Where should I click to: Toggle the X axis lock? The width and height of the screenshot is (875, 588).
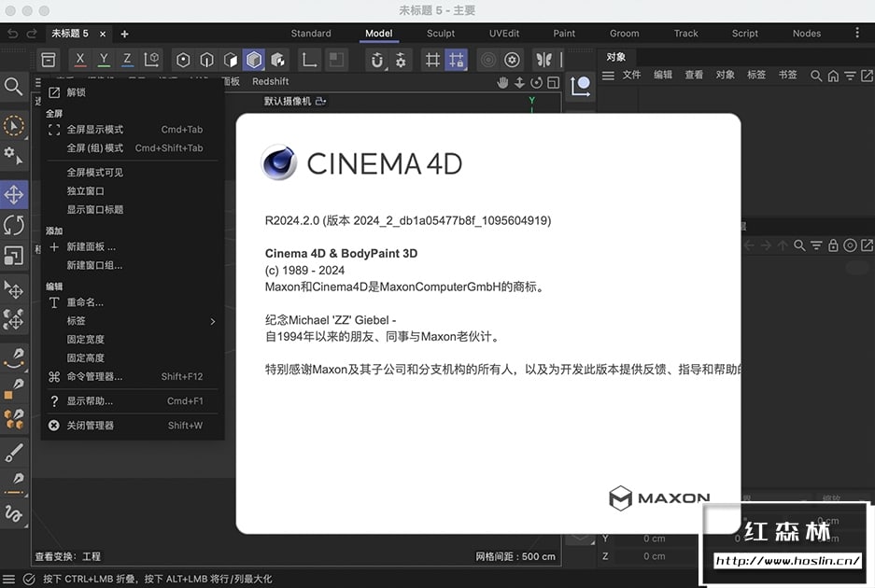(x=80, y=60)
